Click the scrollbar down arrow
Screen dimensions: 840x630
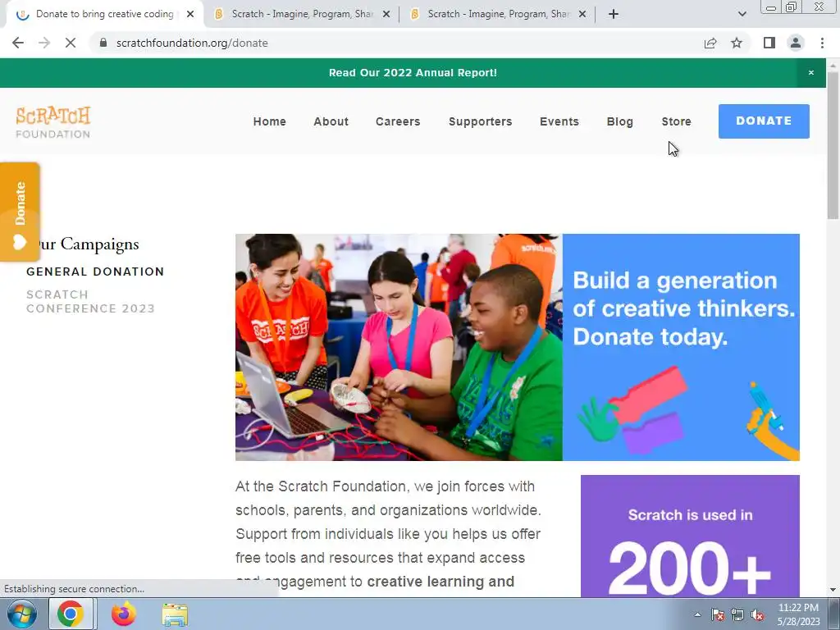[x=833, y=590]
